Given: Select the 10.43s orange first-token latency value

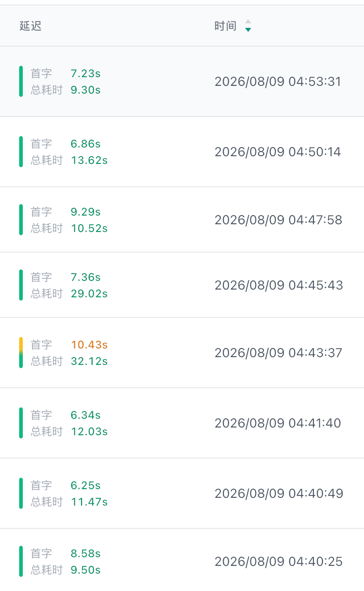Looking at the screenshot, I should [x=89, y=345].
